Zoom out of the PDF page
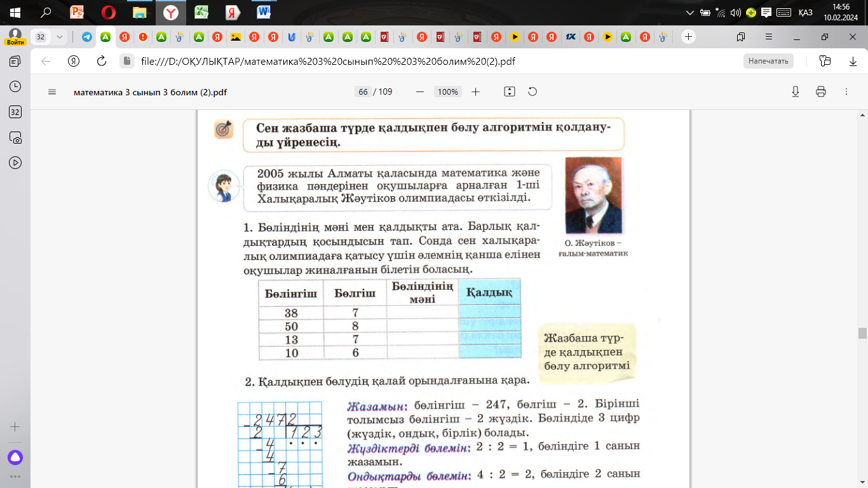868x488 pixels. 419,91
